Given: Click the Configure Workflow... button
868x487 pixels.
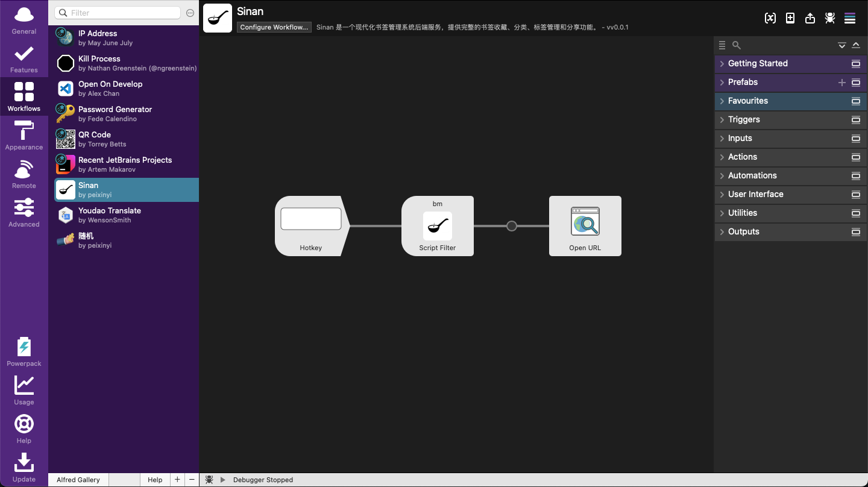Looking at the screenshot, I should coord(274,27).
